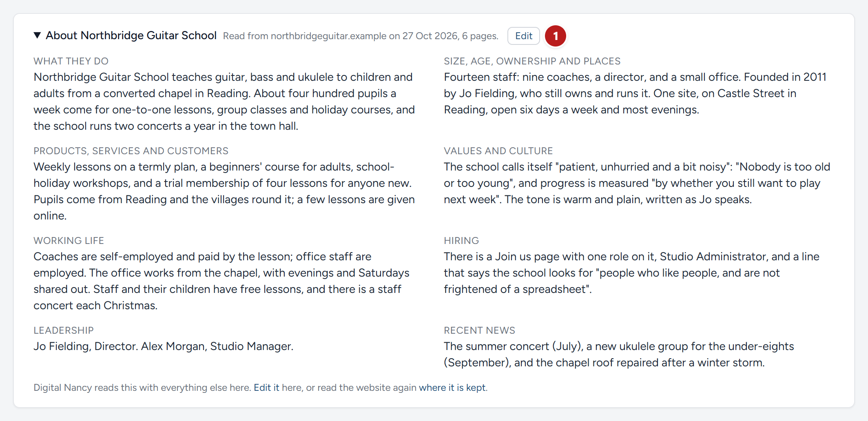868x421 pixels.
Task: Click the "WHAT THEY DO" heading
Action: [x=71, y=61]
